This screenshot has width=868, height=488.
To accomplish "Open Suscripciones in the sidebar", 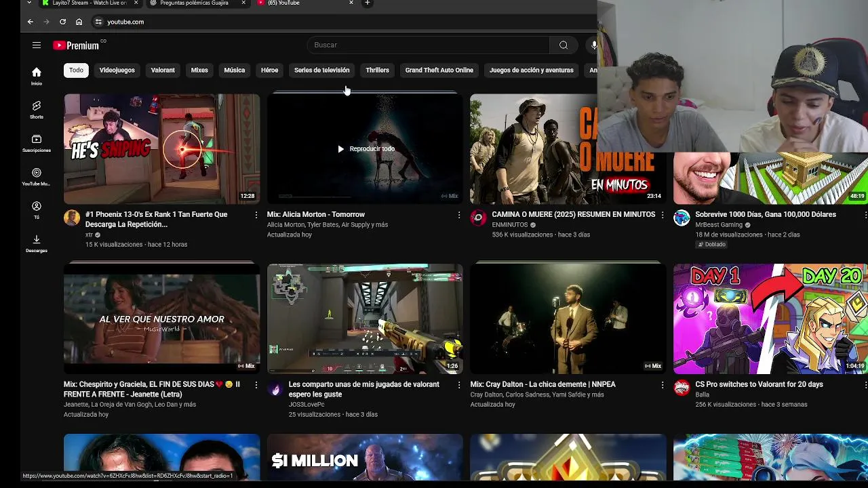I will (37, 143).
